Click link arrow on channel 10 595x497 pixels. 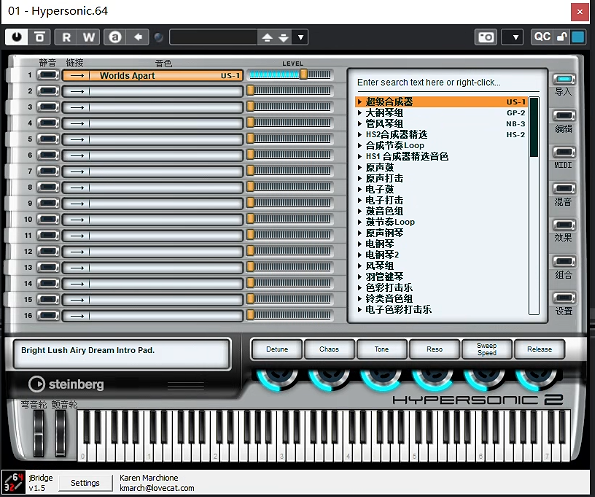[x=77, y=220]
